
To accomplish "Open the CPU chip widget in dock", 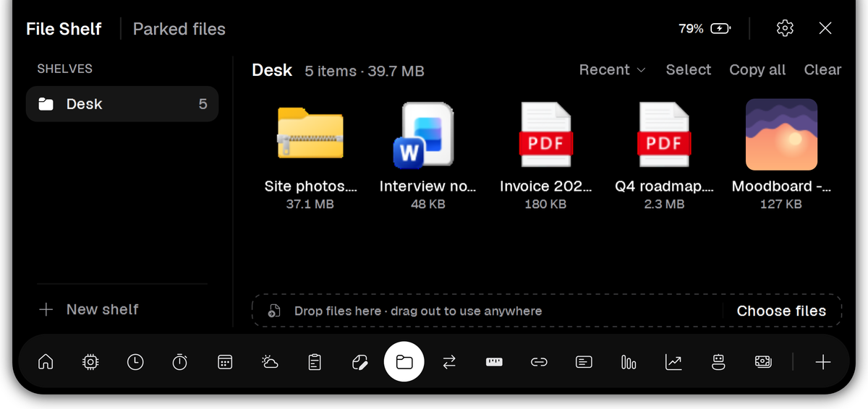I will pyautogui.click(x=90, y=362).
